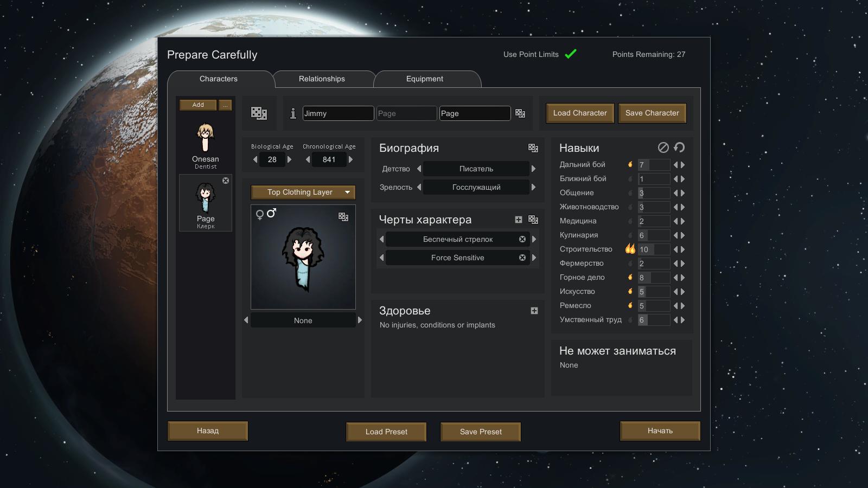Set Строительство skill bar value
The width and height of the screenshot is (868, 488).
(x=654, y=249)
